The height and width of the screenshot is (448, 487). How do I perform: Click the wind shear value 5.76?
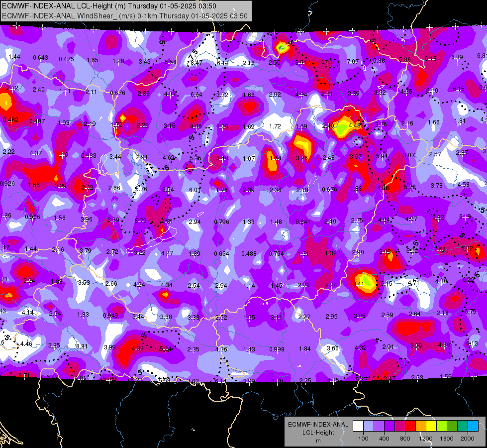click(141, 189)
